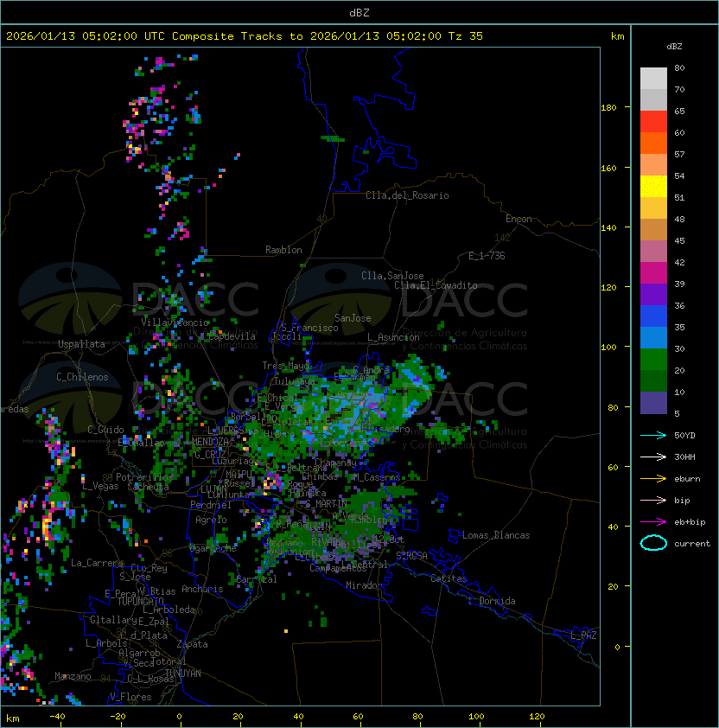Click the Anchoris place label
719x728 pixels.
(x=202, y=589)
